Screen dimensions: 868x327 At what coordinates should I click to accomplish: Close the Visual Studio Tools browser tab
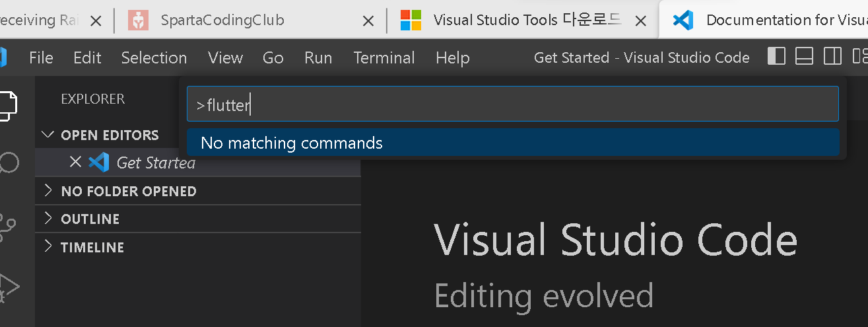pos(640,21)
